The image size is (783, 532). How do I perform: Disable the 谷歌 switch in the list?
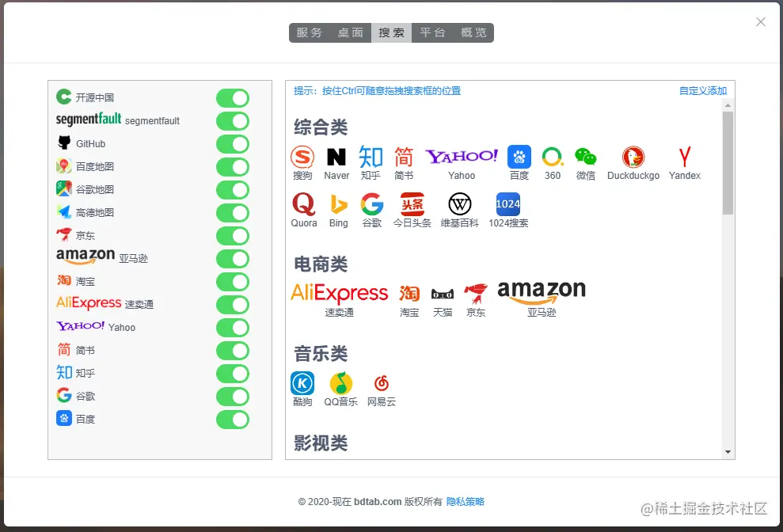(x=233, y=397)
